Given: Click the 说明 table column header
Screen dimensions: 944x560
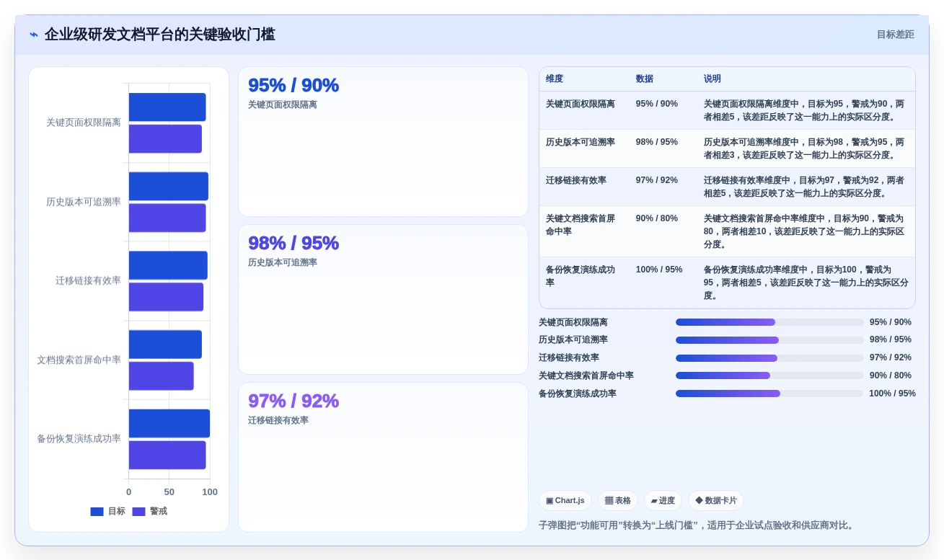Looking at the screenshot, I should pyautogui.click(x=713, y=79).
